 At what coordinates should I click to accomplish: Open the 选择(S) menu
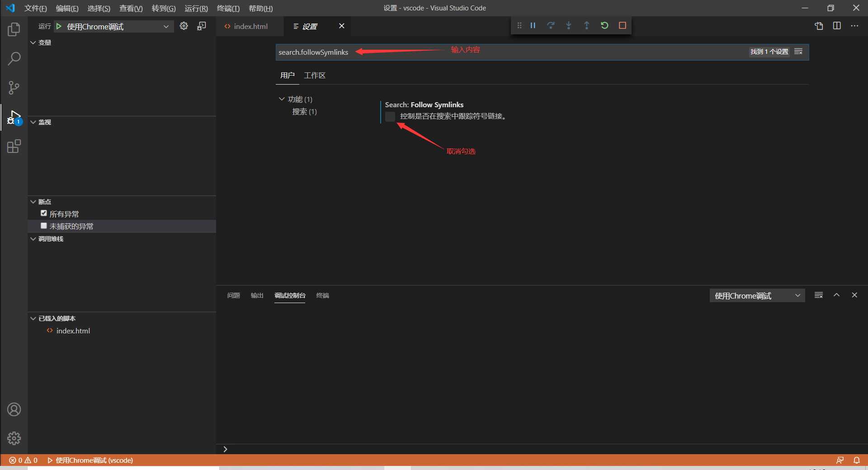point(99,8)
